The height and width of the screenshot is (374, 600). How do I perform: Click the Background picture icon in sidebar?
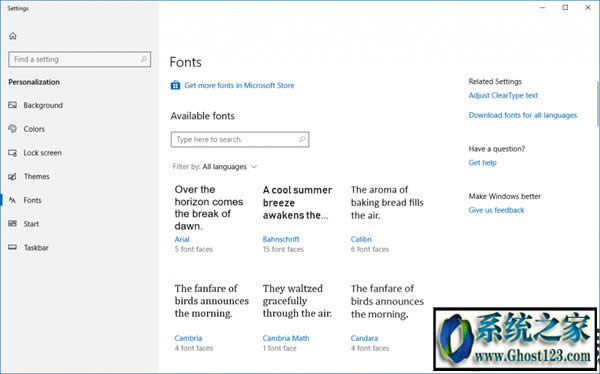[13, 105]
